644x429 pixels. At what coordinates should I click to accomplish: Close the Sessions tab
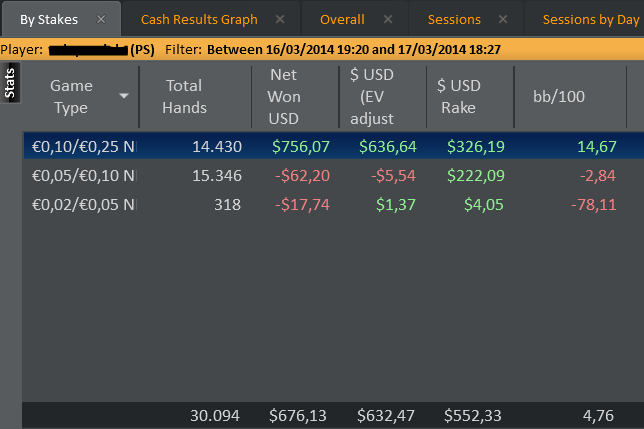[503, 19]
